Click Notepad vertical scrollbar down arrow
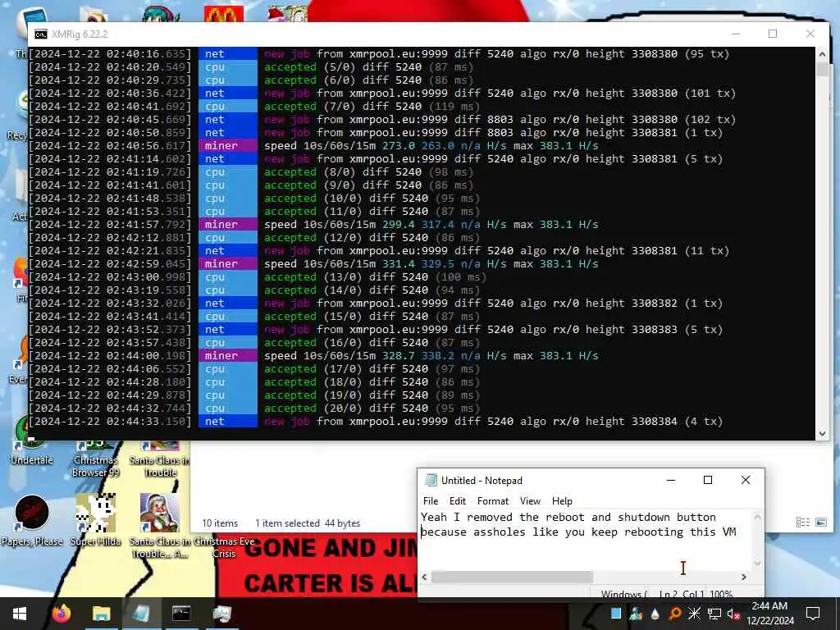840x630 pixels. tap(757, 563)
